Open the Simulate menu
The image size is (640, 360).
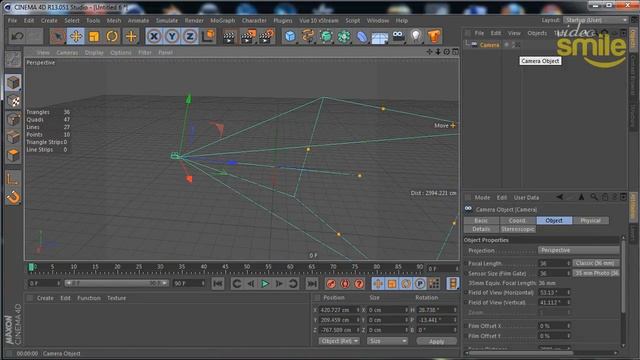point(167,20)
